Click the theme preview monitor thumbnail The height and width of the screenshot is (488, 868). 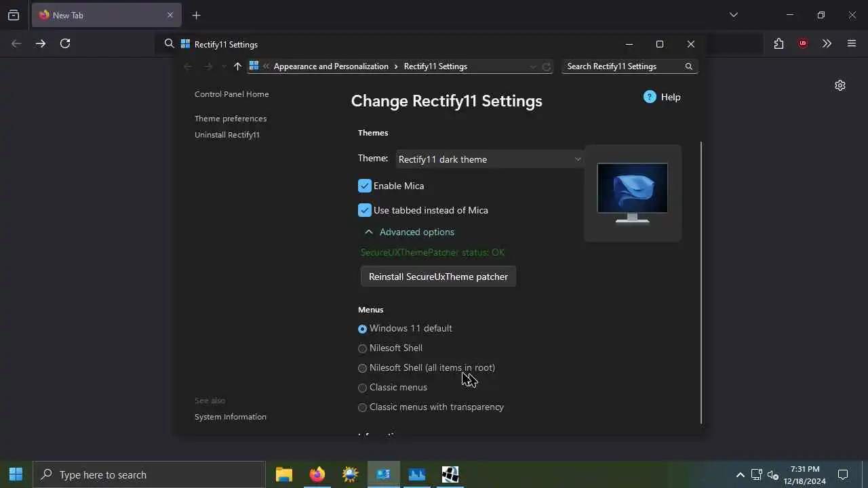pos(633,193)
